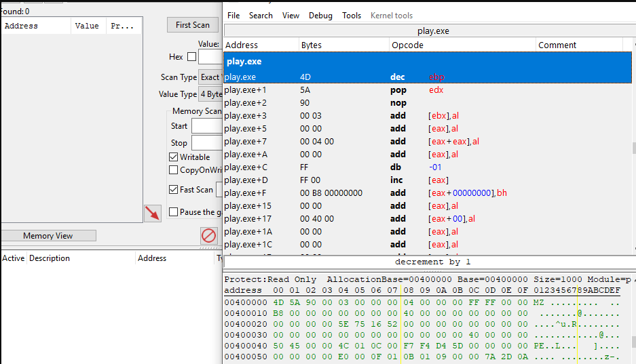Click the red arrow add-address icon

153,213
